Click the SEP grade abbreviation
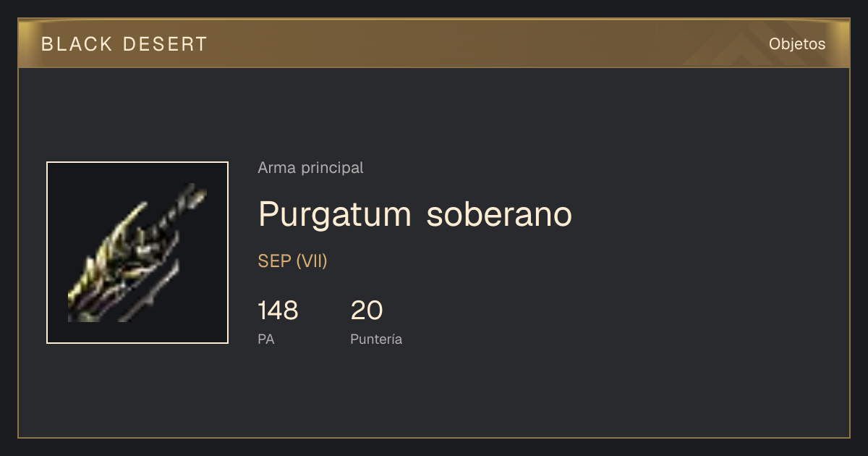The image size is (868, 456). click(275, 261)
